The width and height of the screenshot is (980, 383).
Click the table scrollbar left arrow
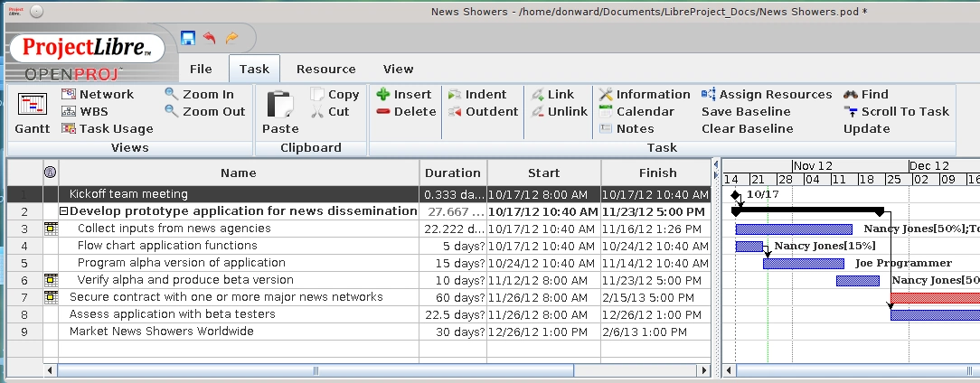pos(51,370)
